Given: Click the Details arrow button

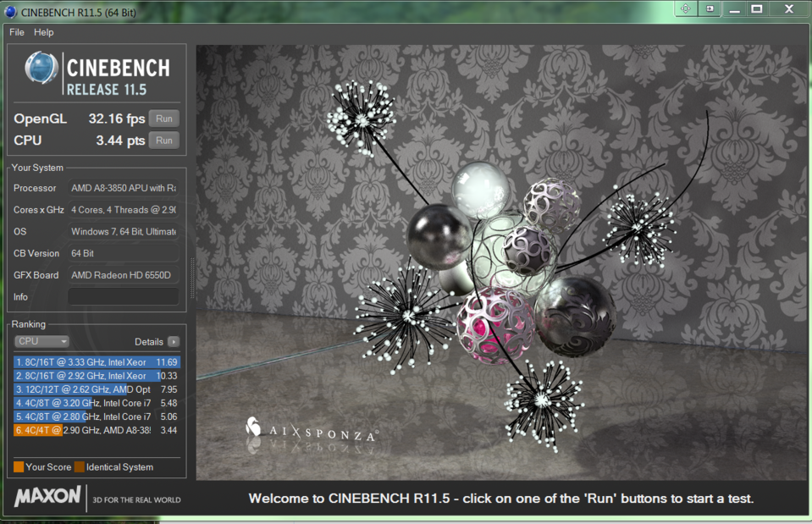Looking at the screenshot, I should [x=174, y=342].
